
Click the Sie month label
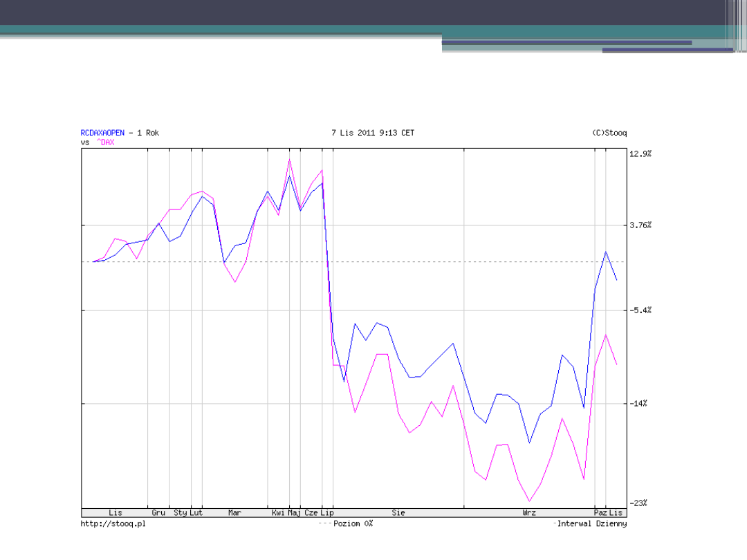click(x=398, y=513)
